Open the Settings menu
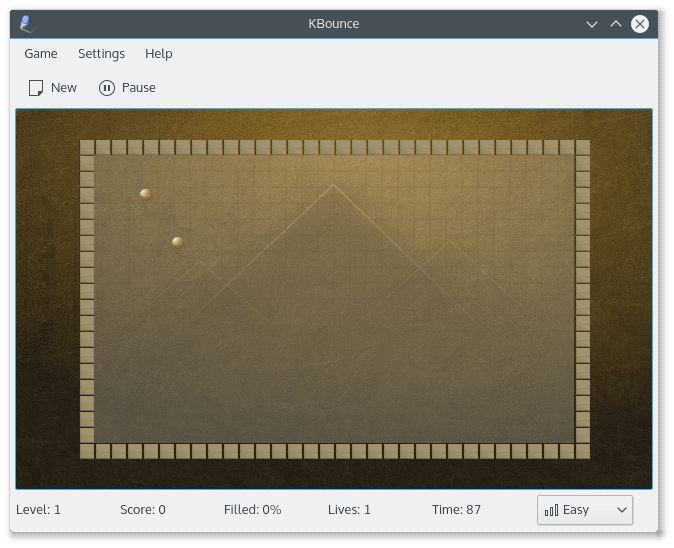The height and width of the screenshot is (548, 674). click(101, 54)
